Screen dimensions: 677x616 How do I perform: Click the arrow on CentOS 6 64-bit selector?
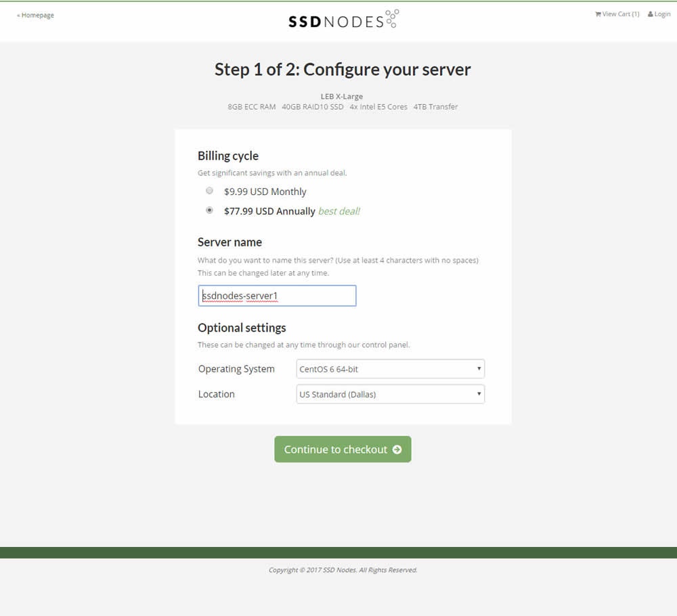click(x=479, y=369)
